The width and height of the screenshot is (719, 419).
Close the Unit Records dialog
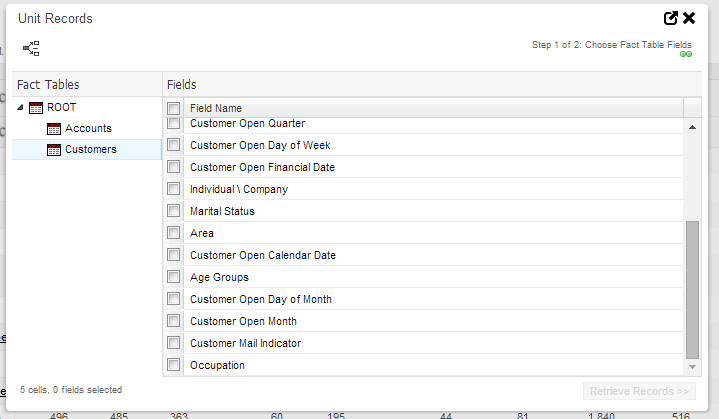tap(689, 18)
